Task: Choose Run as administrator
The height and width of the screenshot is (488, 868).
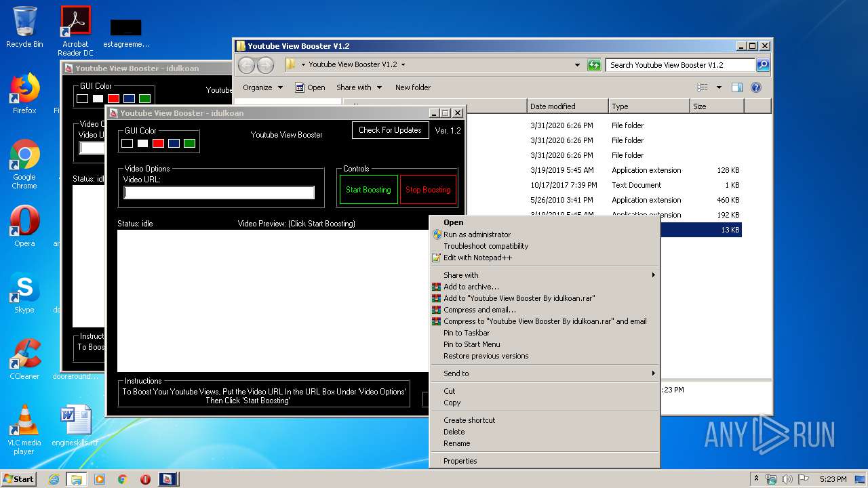Action: click(545, 235)
